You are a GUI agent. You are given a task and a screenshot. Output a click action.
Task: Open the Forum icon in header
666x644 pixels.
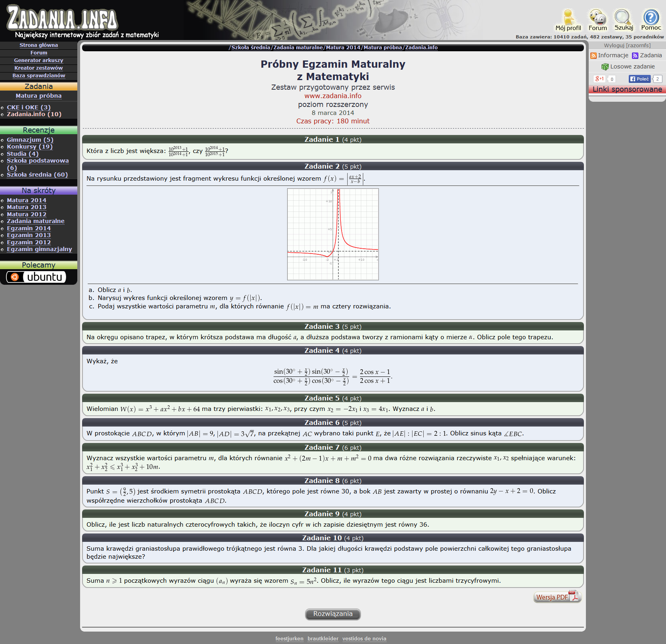pos(598,20)
